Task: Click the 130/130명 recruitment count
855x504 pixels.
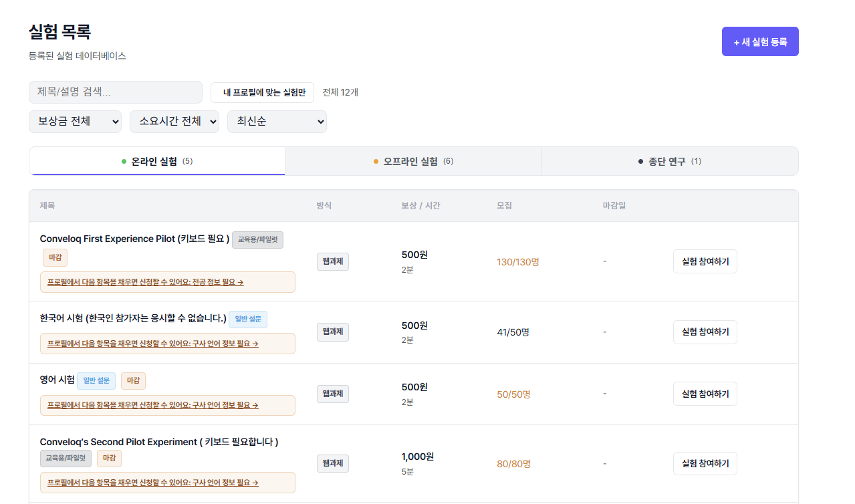Action: point(518,262)
